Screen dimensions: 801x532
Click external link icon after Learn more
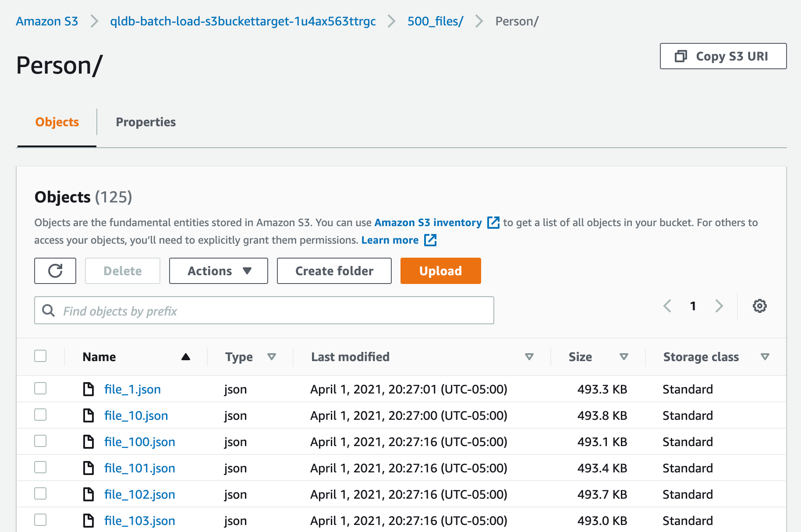point(430,240)
